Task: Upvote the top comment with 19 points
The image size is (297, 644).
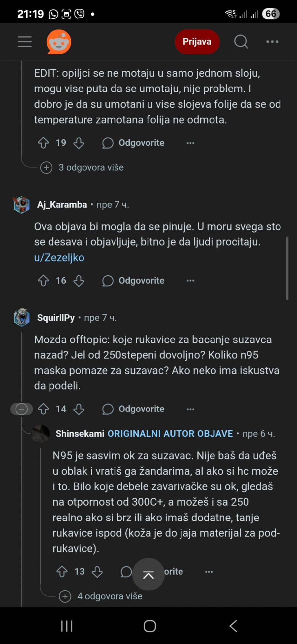Action: pyautogui.click(x=43, y=143)
